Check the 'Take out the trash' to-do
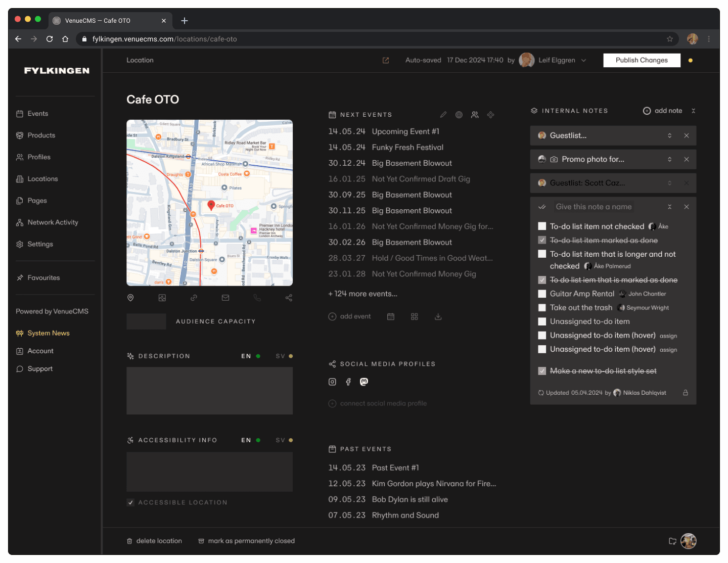This screenshot has width=728, height=563. pos(542,307)
